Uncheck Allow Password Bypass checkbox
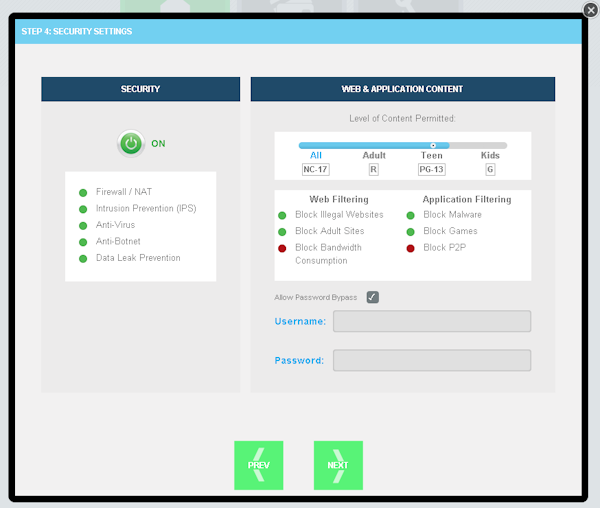 [x=373, y=297]
